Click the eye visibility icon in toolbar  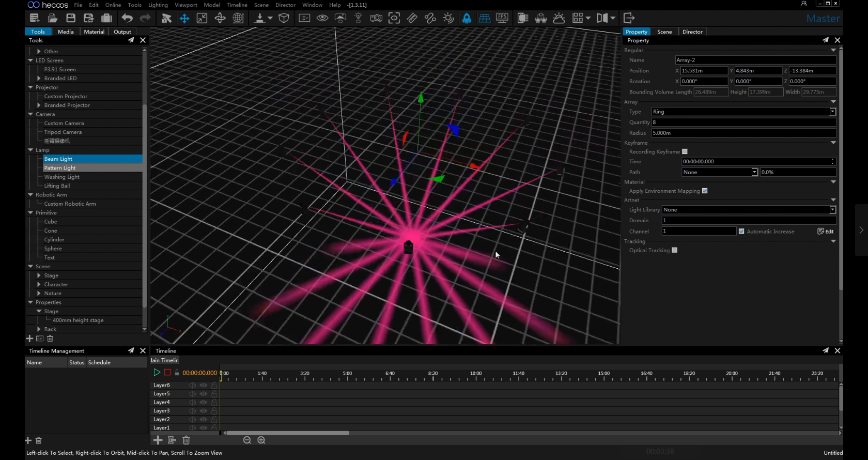pyautogui.click(x=322, y=18)
